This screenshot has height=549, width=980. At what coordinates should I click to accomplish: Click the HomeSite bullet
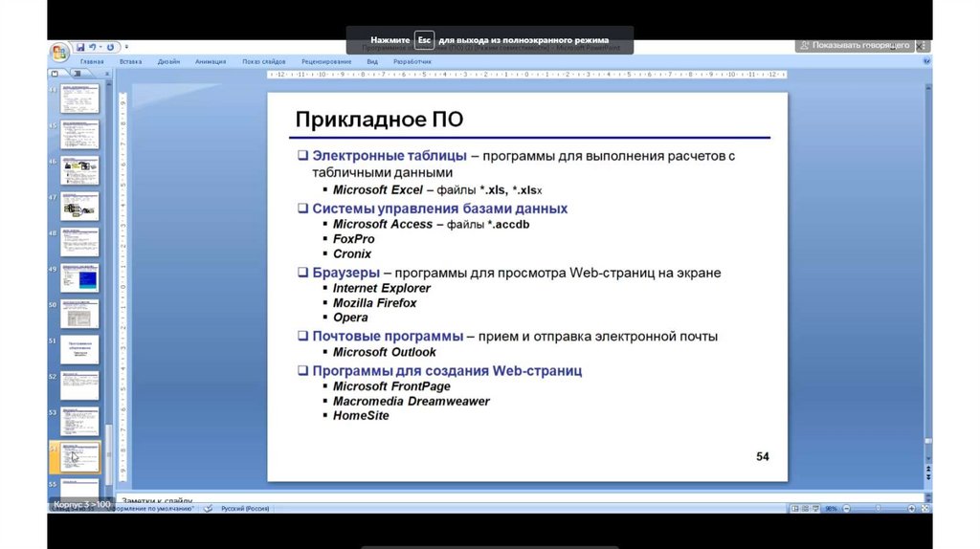click(x=361, y=416)
